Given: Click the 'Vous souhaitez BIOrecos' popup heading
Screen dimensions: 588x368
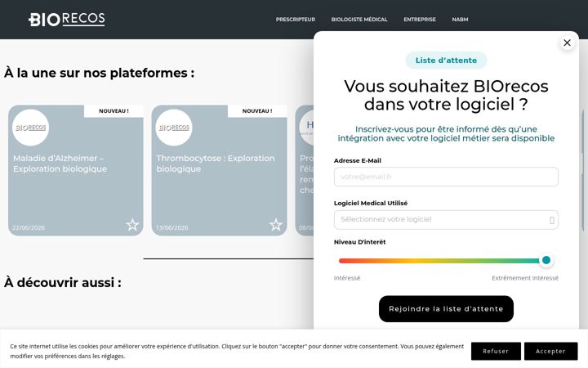Looking at the screenshot, I should pos(446,95).
